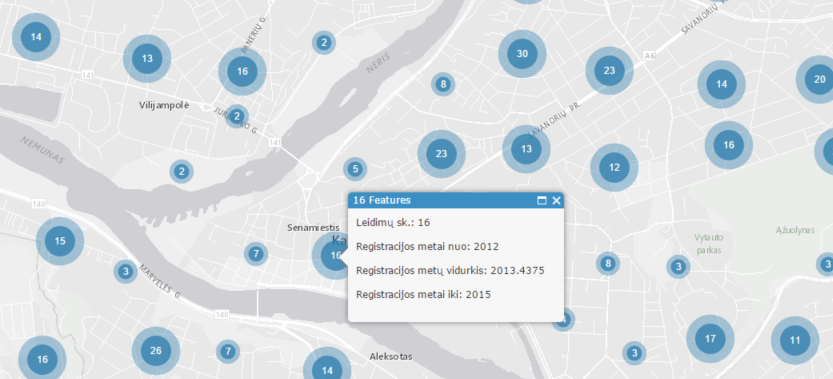Select cluster 16 on Panerių g. street
833x379 pixels.
[x=242, y=71]
